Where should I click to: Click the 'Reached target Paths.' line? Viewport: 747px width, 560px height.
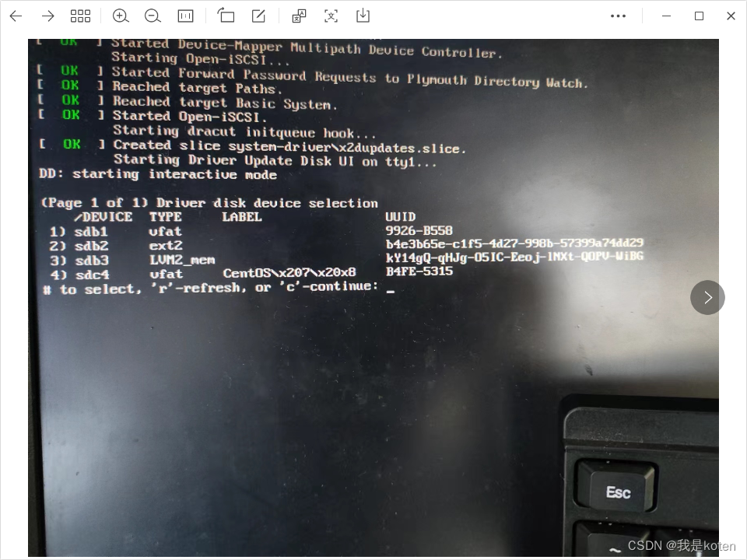coord(197,88)
